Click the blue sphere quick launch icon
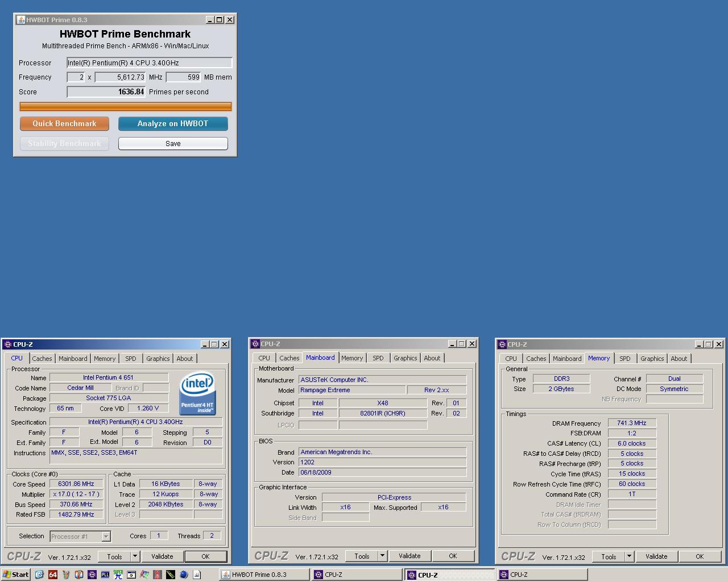The width and height of the screenshot is (728, 582). [x=184, y=575]
